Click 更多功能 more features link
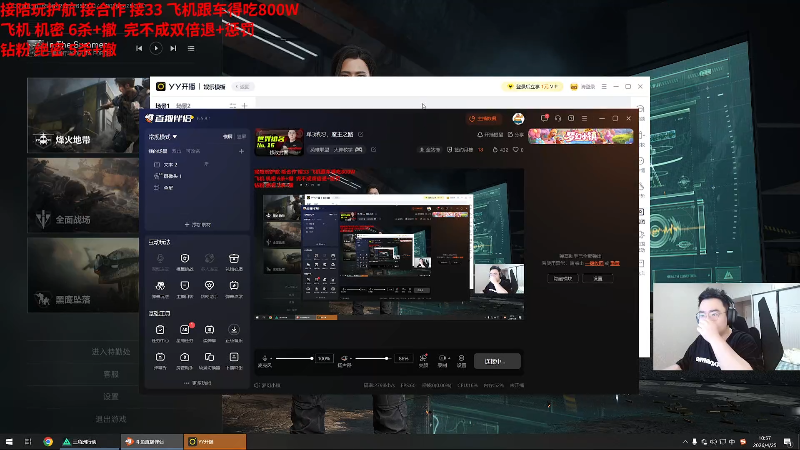This screenshot has width=800, height=450. pos(197,383)
